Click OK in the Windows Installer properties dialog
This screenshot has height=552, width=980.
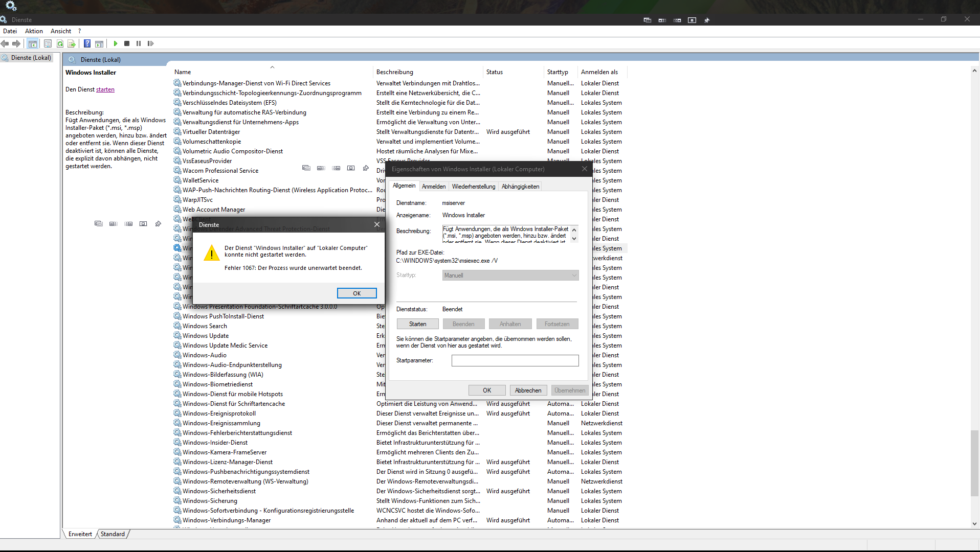(487, 390)
